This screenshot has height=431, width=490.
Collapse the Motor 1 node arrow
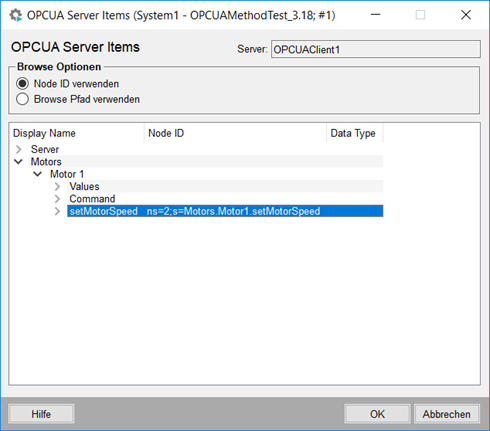[38, 174]
